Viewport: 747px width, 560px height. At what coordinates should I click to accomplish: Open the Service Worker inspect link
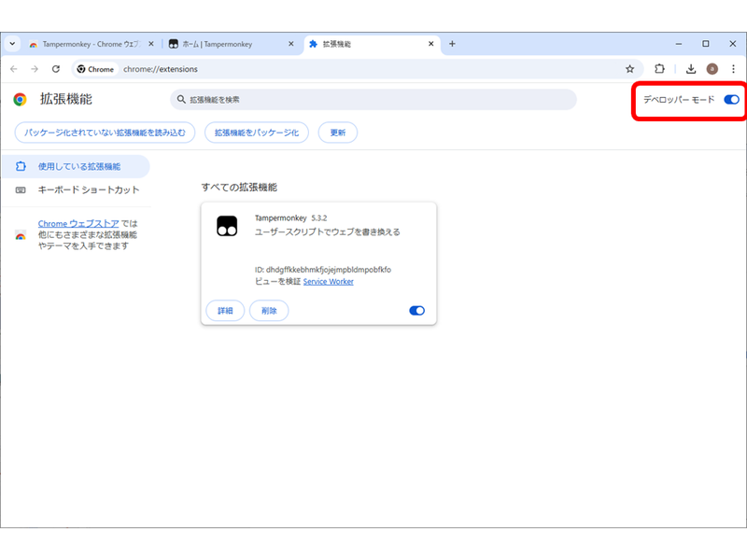[329, 282]
